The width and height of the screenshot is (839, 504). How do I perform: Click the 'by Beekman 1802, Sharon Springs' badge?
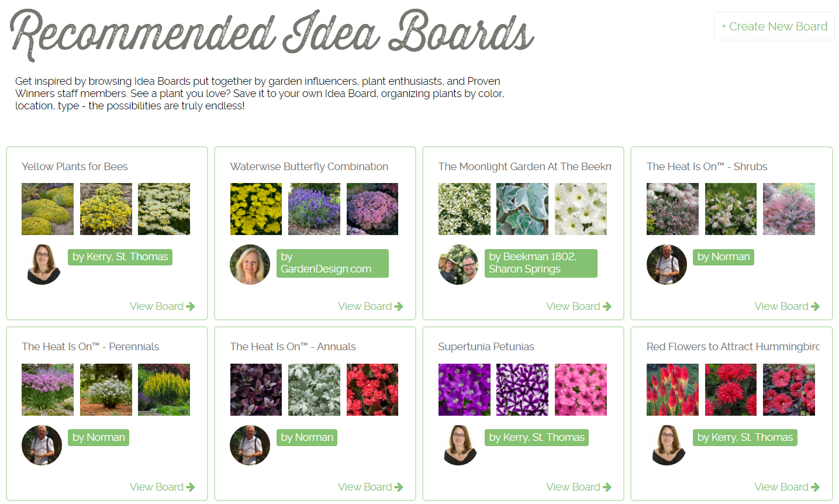pos(540,263)
